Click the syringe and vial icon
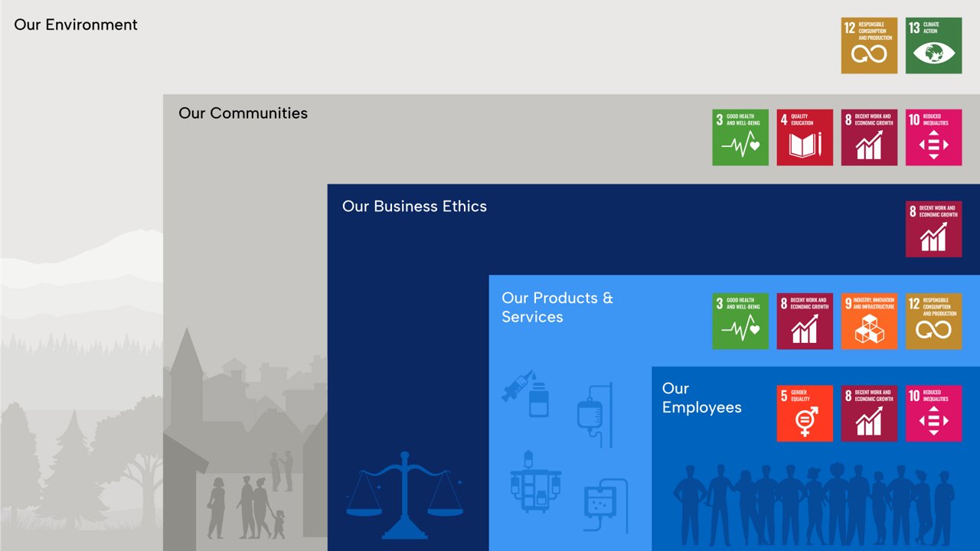Screen dimensions: 980x551 tap(526, 393)
